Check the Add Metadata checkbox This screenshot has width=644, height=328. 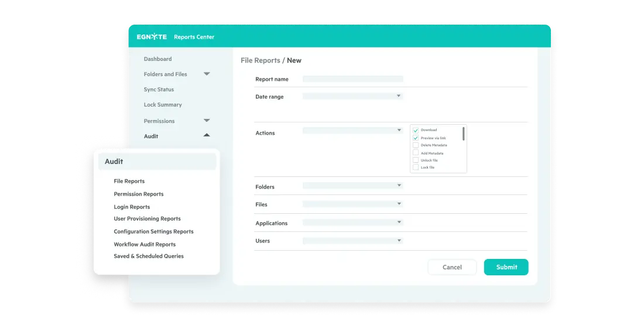click(416, 153)
